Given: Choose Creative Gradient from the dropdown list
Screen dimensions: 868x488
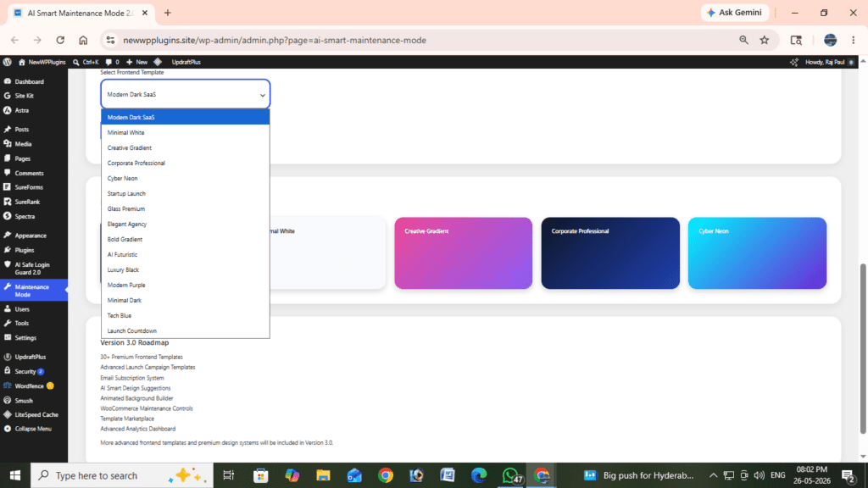Looking at the screenshot, I should pos(186,147).
